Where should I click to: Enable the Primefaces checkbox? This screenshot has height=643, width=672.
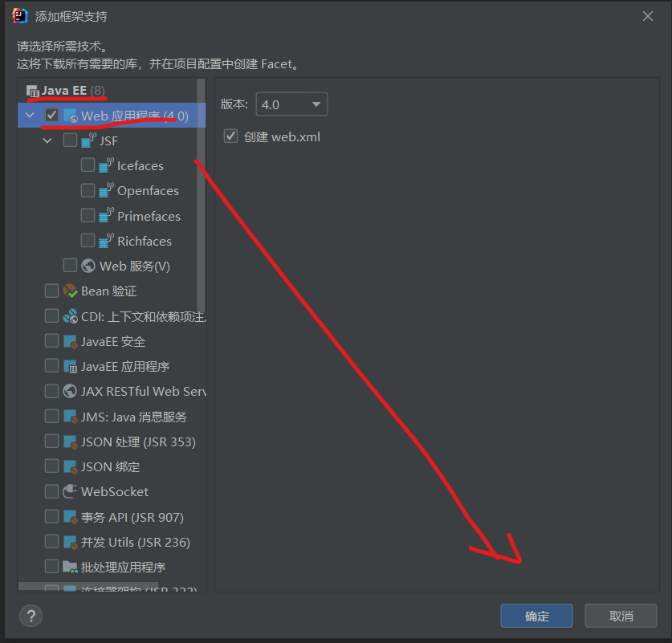[88, 215]
